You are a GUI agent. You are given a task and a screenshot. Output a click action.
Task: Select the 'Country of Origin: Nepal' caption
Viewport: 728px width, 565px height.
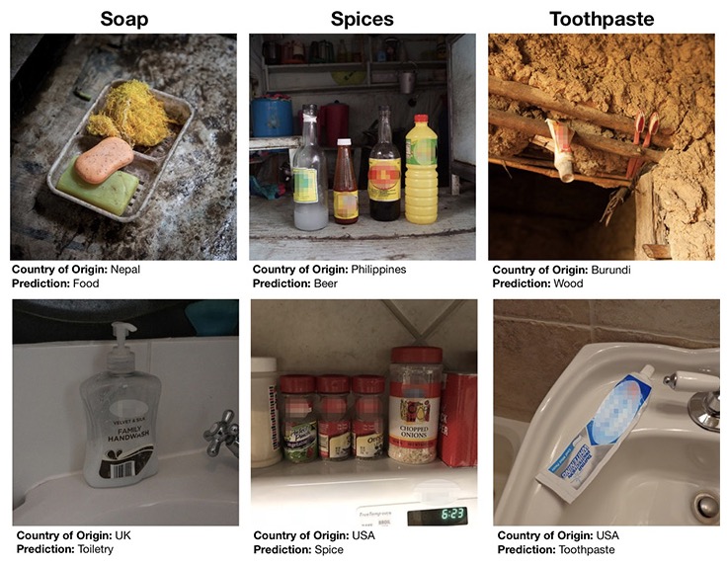click(76, 270)
